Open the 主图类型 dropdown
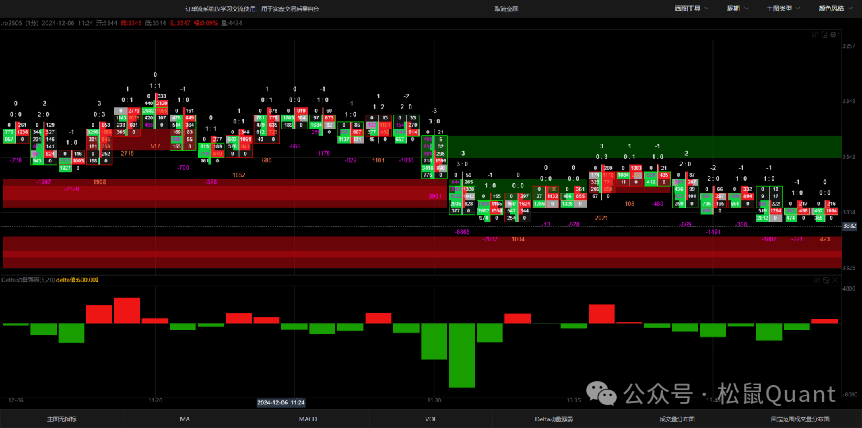 tap(781, 8)
